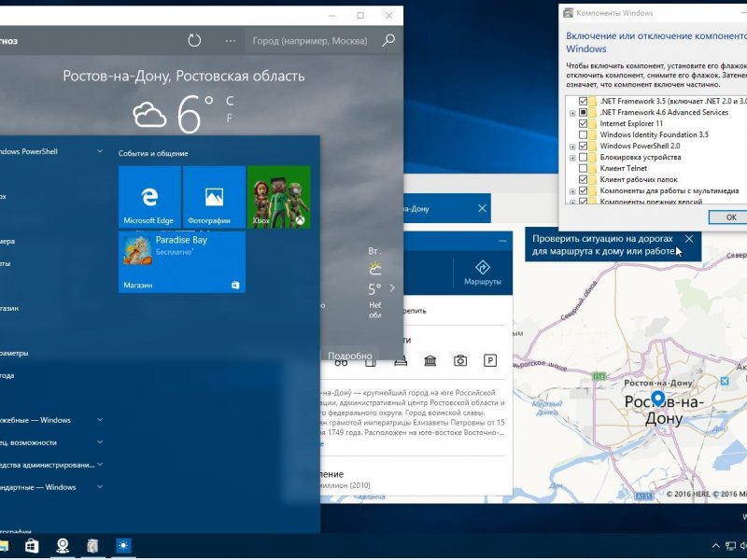This screenshot has width=747, height=560.
Task: Expand the .NET Framework 4.6 Advanced Services node
Action: [x=572, y=113]
